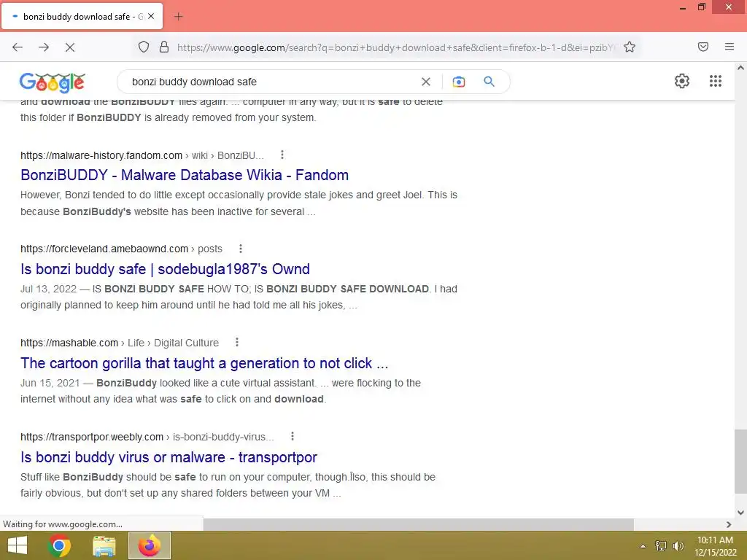Select the bonzi buddy download safe tab
747x560 pixels.
pyautogui.click(x=82, y=16)
